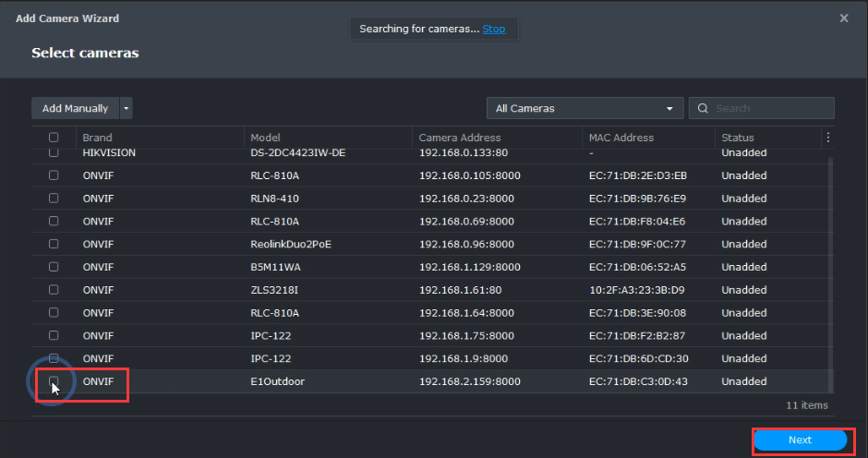Select address 192.168.0.69:8000

[x=466, y=221]
